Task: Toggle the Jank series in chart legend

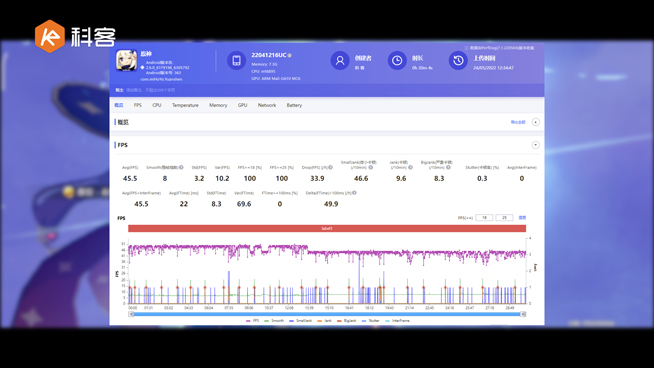Action: tap(324, 321)
